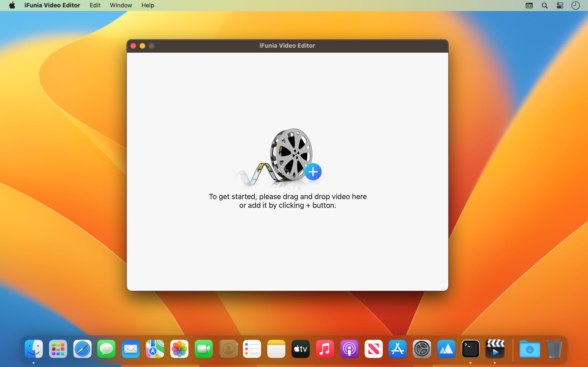Open System Settings from the Dock
The height and width of the screenshot is (367, 588).
point(422,349)
